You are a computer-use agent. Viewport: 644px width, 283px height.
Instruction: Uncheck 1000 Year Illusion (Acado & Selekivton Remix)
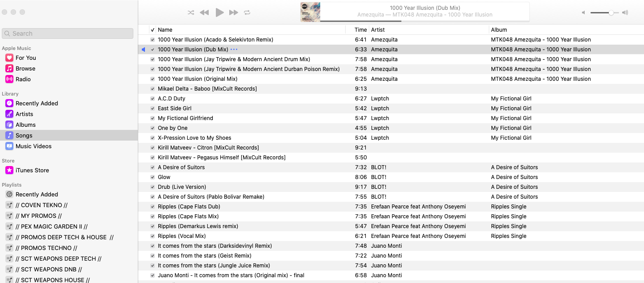153,40
